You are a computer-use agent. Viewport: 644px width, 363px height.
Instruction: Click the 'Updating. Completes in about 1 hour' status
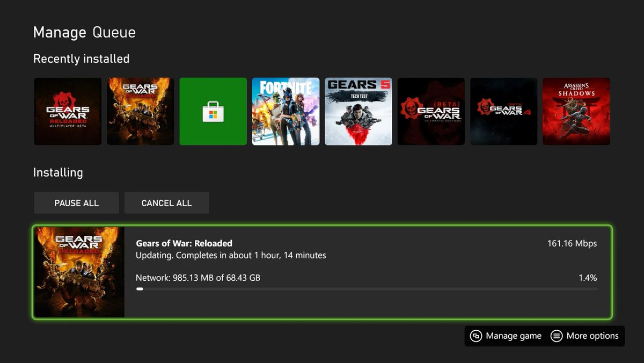[x=231, y=255]
